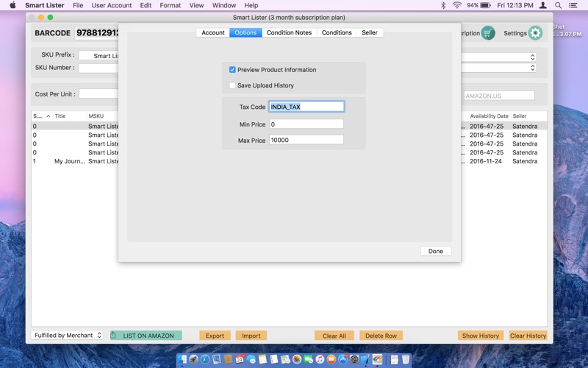Viewport: 588px width, 368px height.
Task: Open Finder from the dock
Action: click(x=182, y=359)
